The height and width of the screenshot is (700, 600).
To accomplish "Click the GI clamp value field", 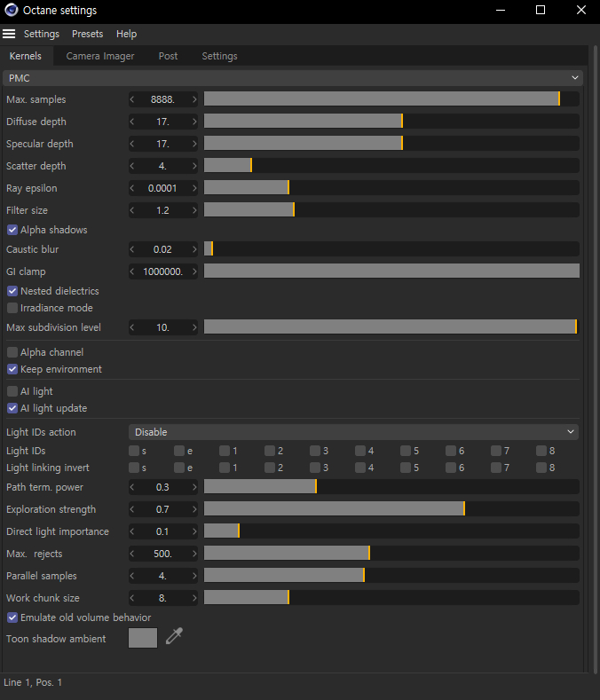I will pos(163,271).
